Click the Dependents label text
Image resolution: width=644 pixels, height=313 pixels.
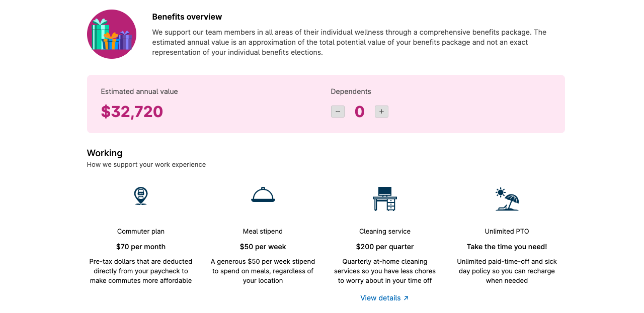(x=351, y=91)
